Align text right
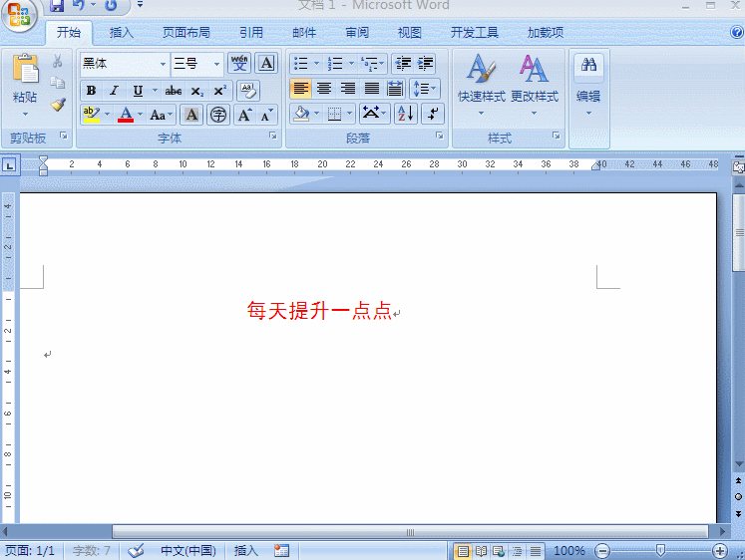 (348, 89)
